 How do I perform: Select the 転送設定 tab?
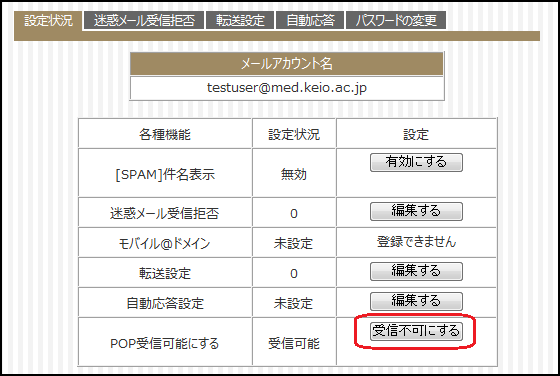coord(240,20)
